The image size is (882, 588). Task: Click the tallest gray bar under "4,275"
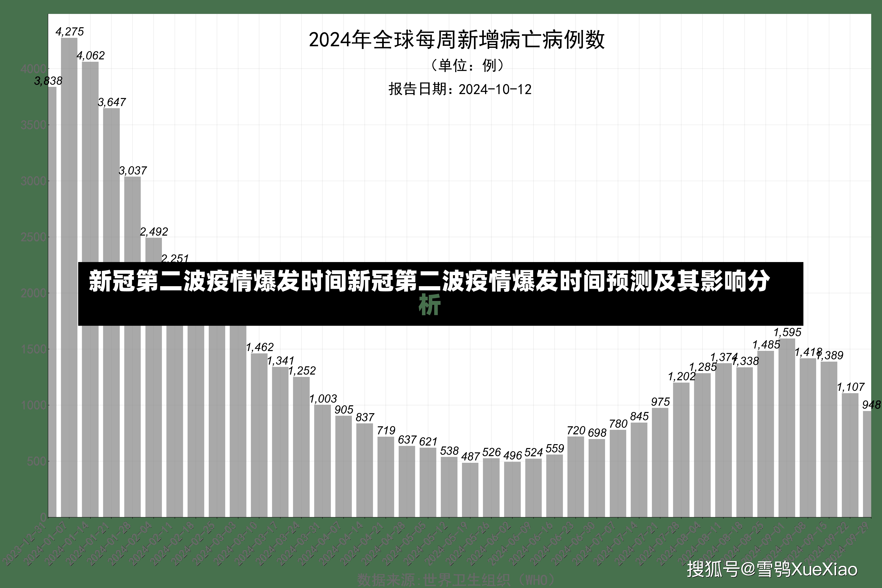69,278
